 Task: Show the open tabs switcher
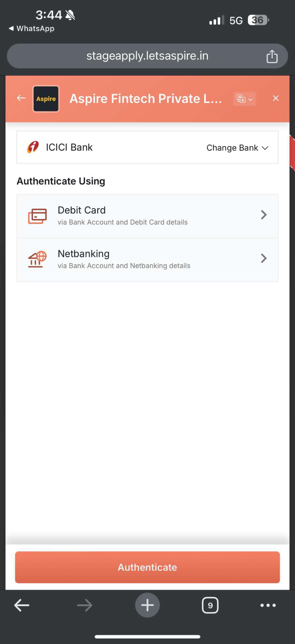210,605
